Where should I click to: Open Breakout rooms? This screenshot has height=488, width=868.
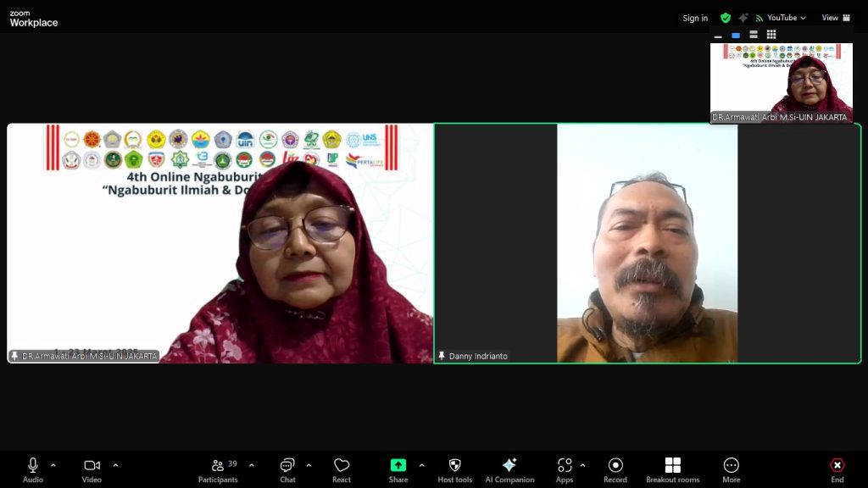point(672,470)
